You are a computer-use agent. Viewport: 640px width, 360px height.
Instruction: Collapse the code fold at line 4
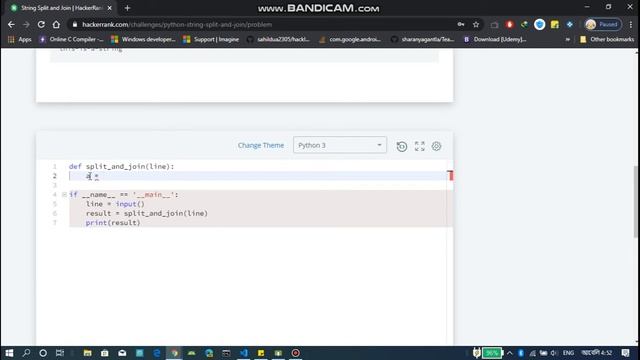tap(64, 195)
